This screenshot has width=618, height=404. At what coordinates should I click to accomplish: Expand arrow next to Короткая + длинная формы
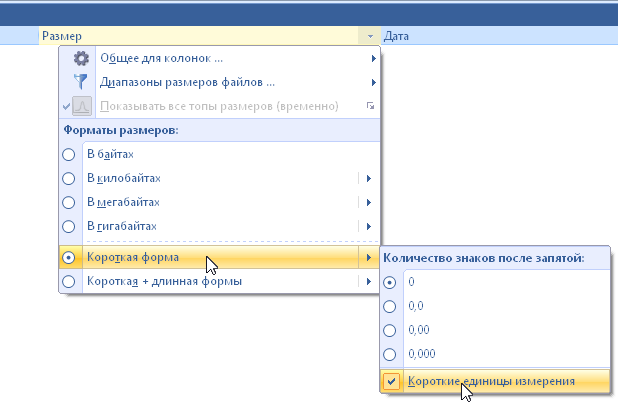pyautogui.click(x=369, y=281)
